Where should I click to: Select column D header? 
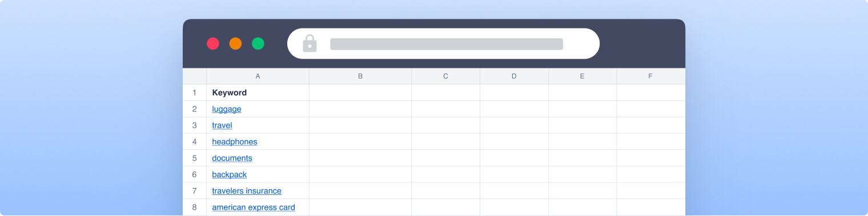click(x=514, y=76)
